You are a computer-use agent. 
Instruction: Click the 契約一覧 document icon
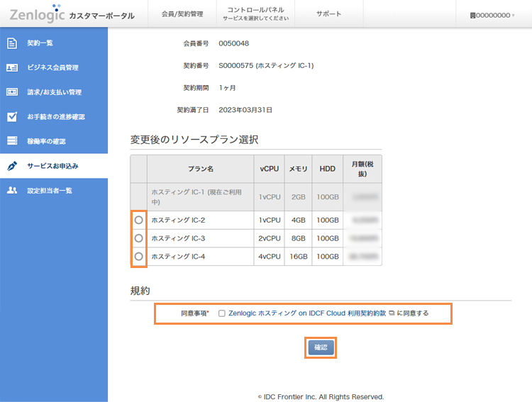point(12,43)
